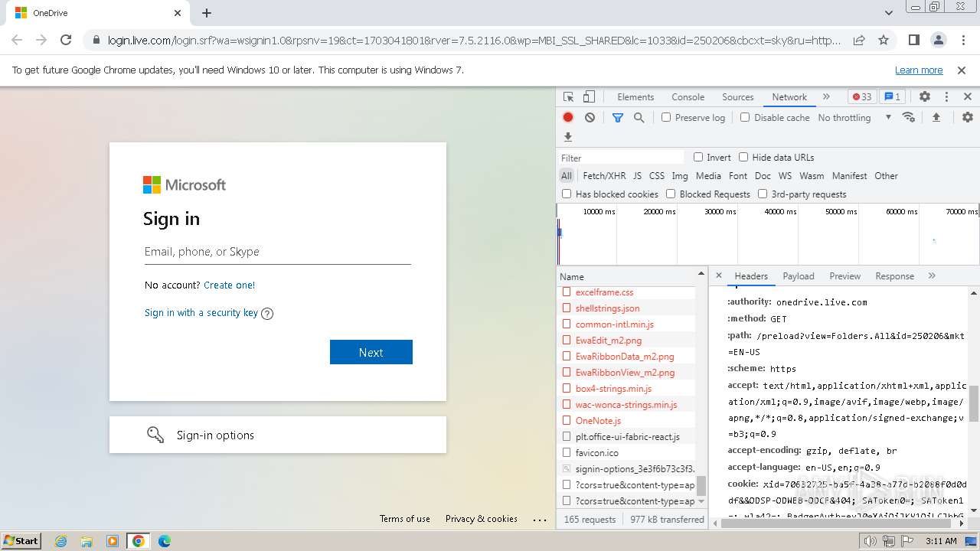Toggle the network filter funnel icon
The width and height of the screenshot is (980, 551).
618,117
